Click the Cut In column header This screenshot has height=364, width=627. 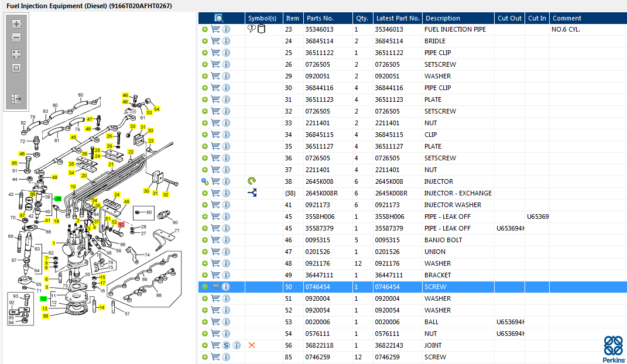(537, 18)
